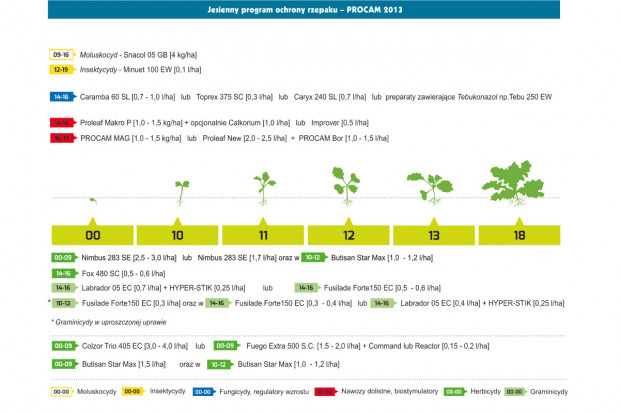Click 'Calkorium [1,0 l/ha]' text
The image size is (620, 413).
pos(257,123)
